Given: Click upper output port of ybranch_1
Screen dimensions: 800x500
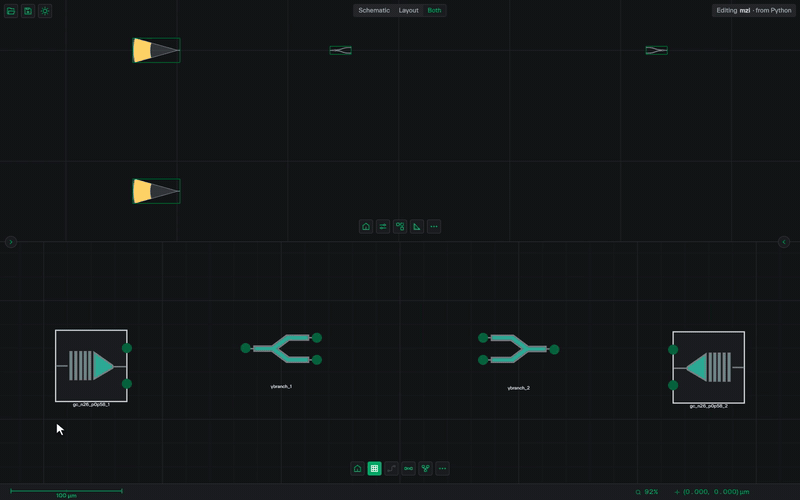Looking at the screenshot, I should coord(317,338).
